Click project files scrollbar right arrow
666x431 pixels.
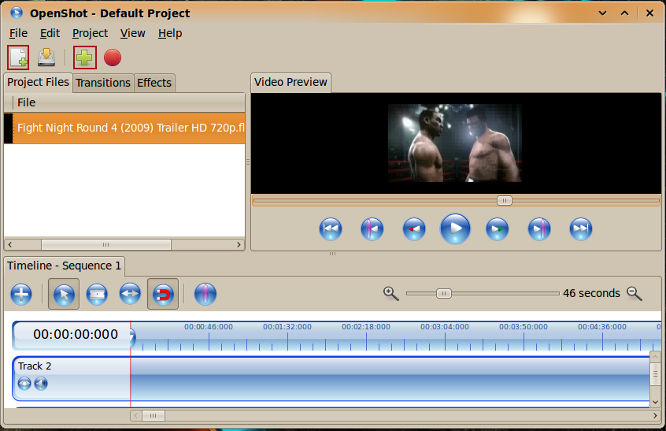click(239, 245)
